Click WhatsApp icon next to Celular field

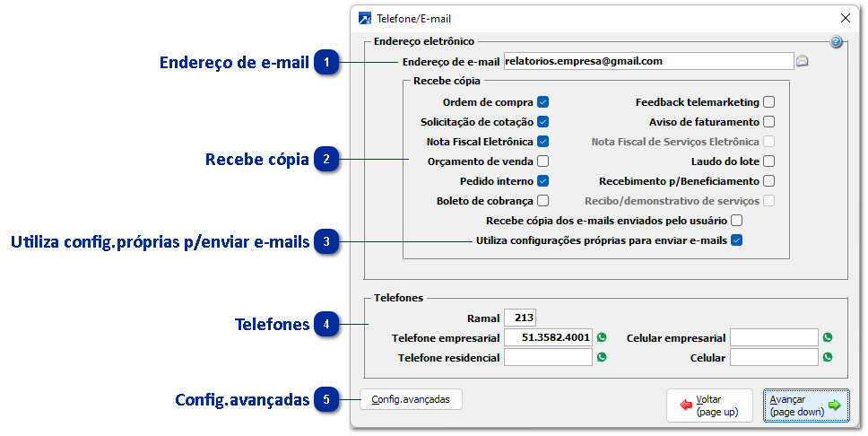828,357
